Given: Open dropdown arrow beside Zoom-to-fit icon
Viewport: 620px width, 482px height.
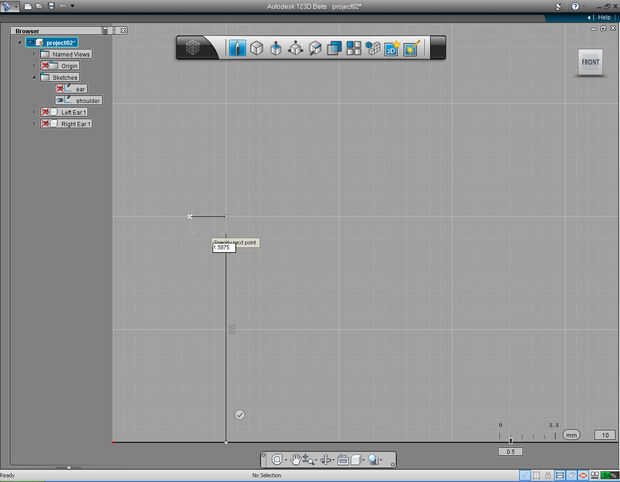Looking at the screenshot, I should [x=286, y=460].
